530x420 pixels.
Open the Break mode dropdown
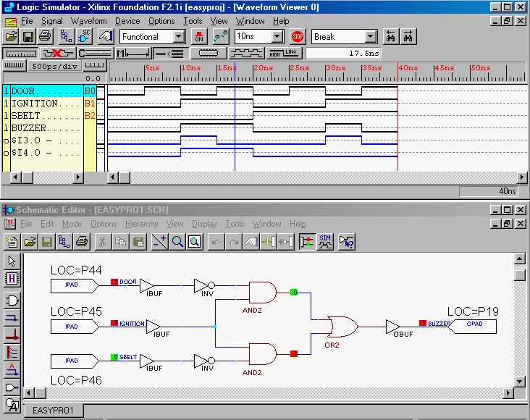(371, 36)
